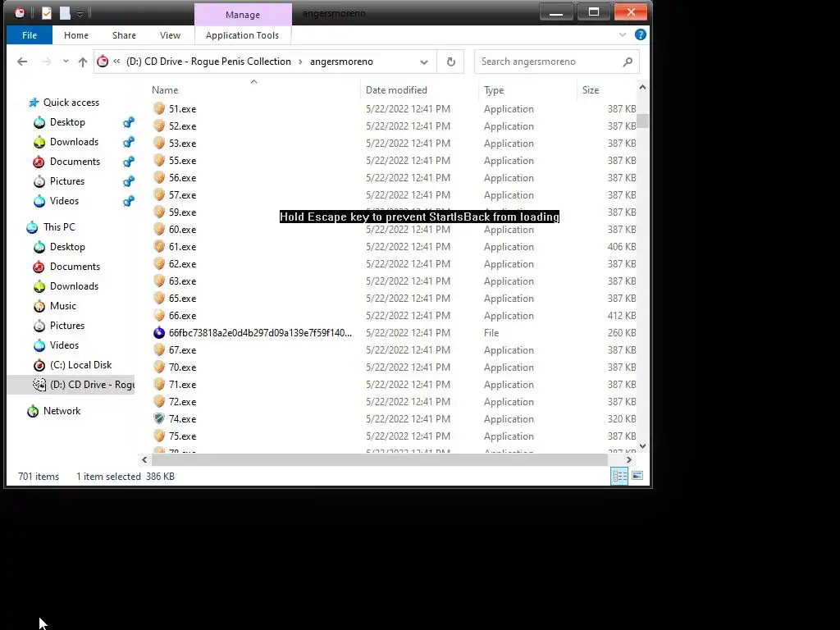The width and height of the screenshot is (840, 630).
Task: Click the window system menu icon
Action: (20, 13)
